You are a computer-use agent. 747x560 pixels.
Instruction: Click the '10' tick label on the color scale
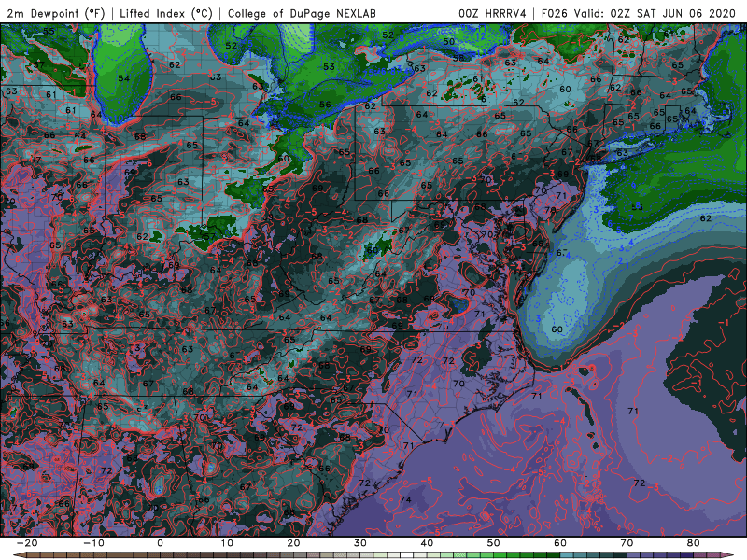point(227,543)
